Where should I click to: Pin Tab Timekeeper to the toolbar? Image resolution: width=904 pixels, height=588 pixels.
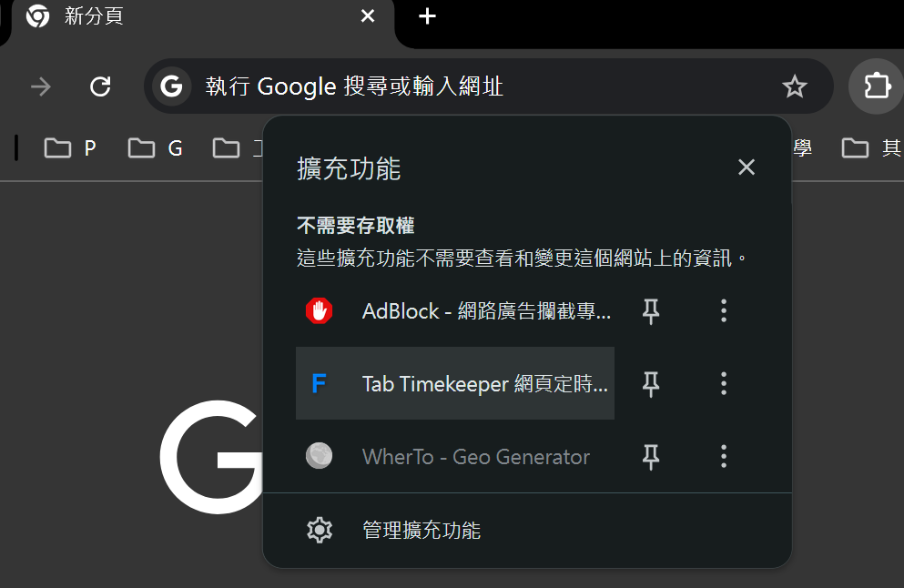pyautogui.click(x=651, y=384)
